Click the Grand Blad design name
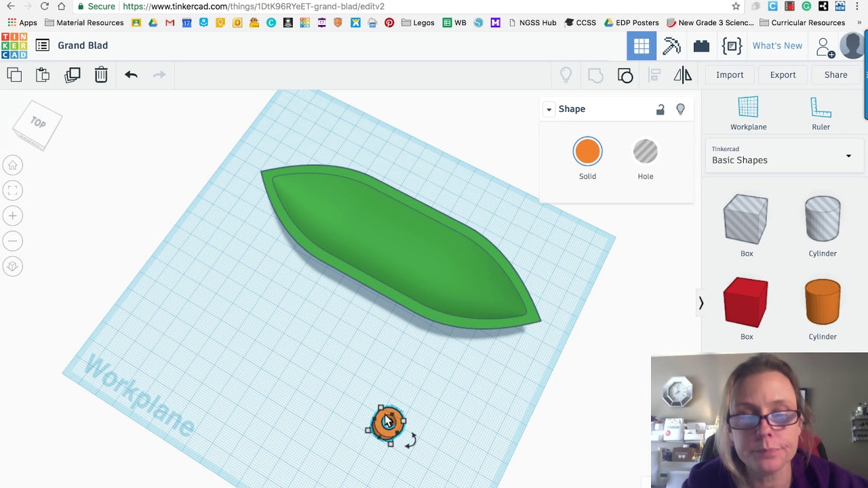868x488 pixels. 83,45
